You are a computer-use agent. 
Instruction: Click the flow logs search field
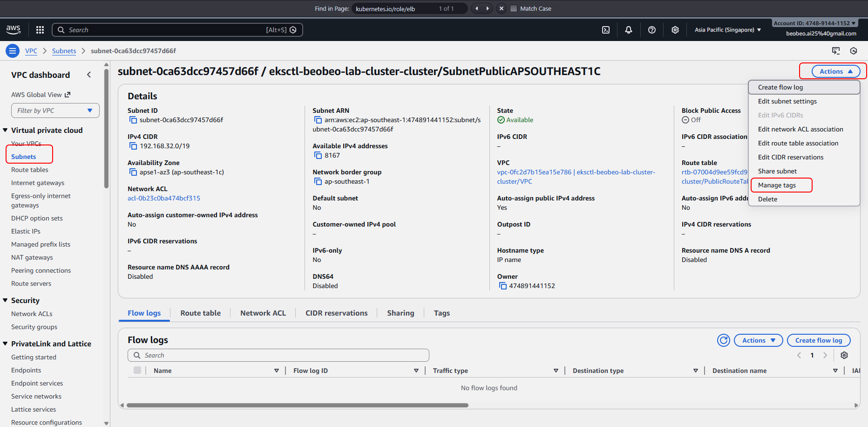click(278, 355)
